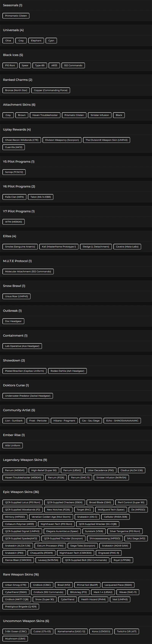This screenshot has height=644, width=152.
Task: Click the Primsmatic Glisten seasonal tag
Action: pyautogui.click(x=16, y=16)
